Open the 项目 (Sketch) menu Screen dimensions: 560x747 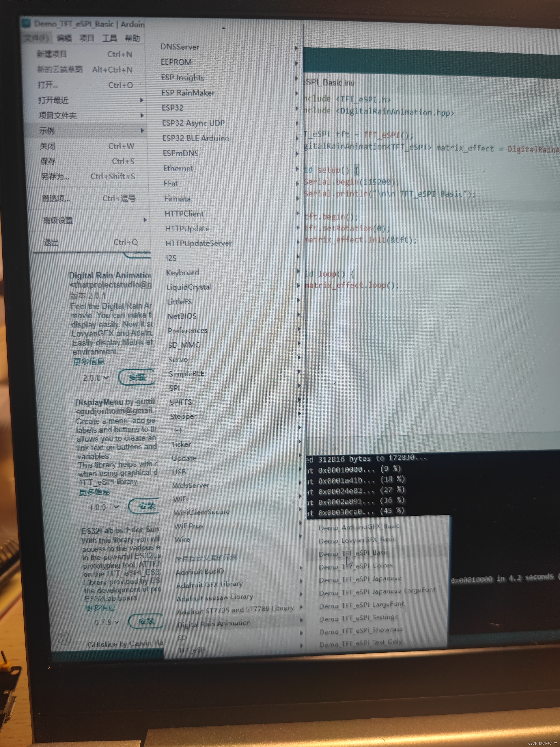coord(87,38)
